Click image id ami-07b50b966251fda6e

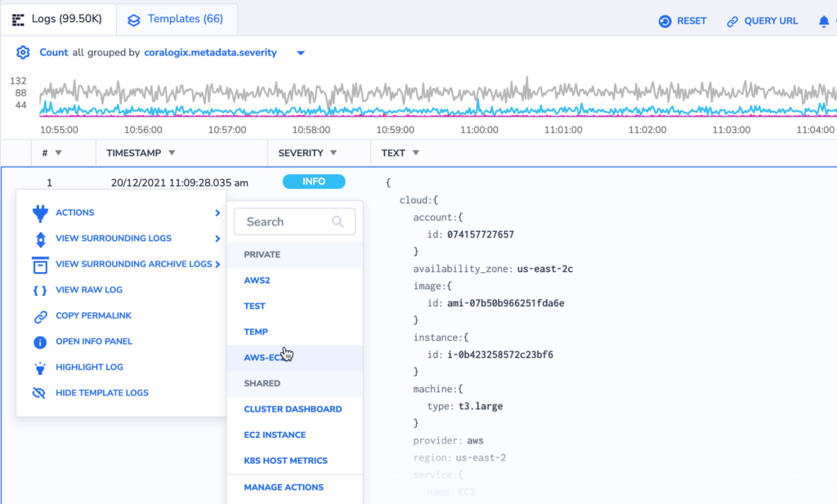(x=505, y=303)
